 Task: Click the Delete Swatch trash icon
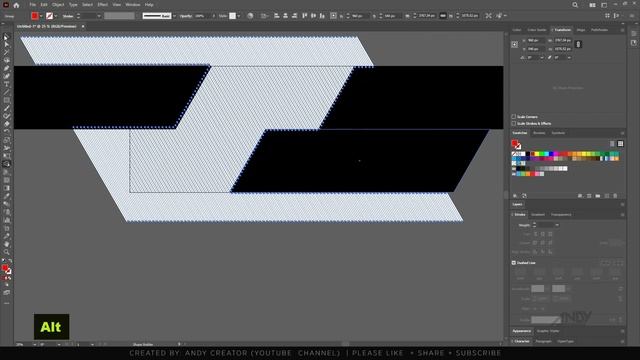coord(615,196)
